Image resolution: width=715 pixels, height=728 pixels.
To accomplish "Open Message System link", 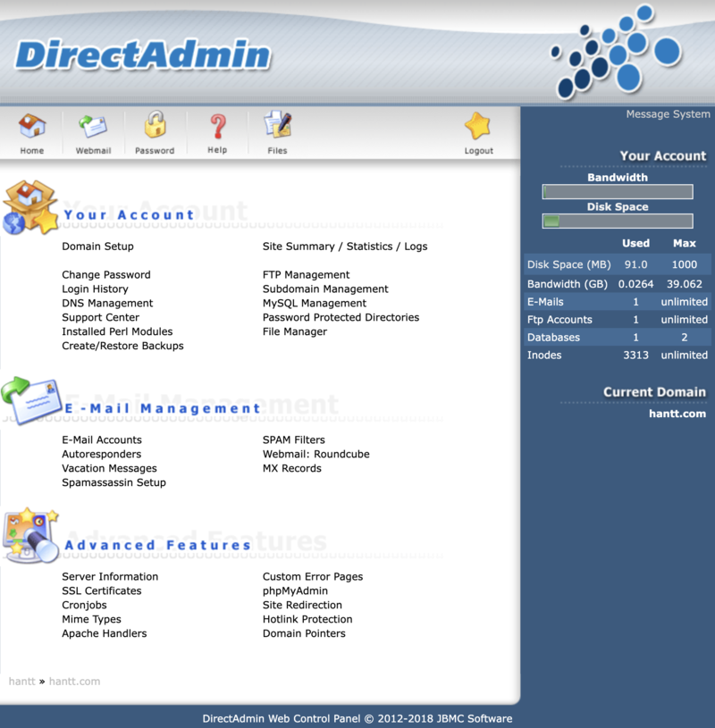I will pyautogui.click(x=668, y=114).
